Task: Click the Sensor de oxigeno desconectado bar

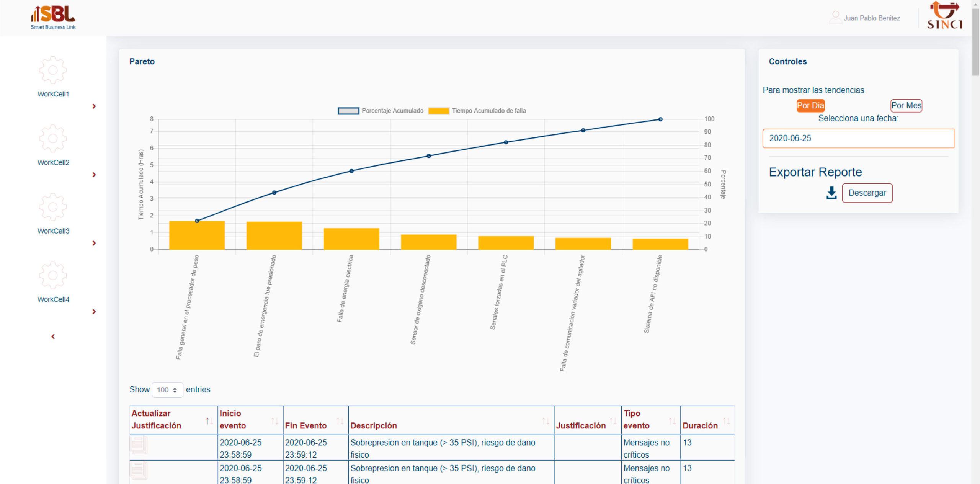Action: coord(429,242)
